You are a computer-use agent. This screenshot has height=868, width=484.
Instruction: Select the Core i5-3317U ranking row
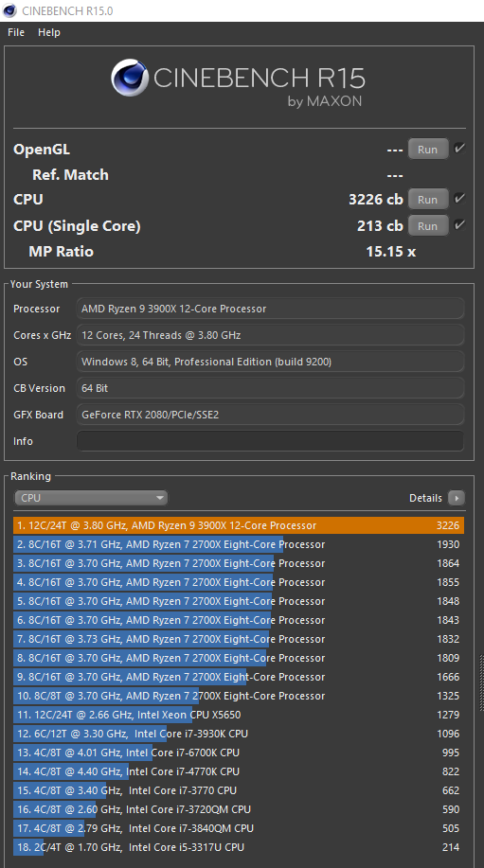239,847
